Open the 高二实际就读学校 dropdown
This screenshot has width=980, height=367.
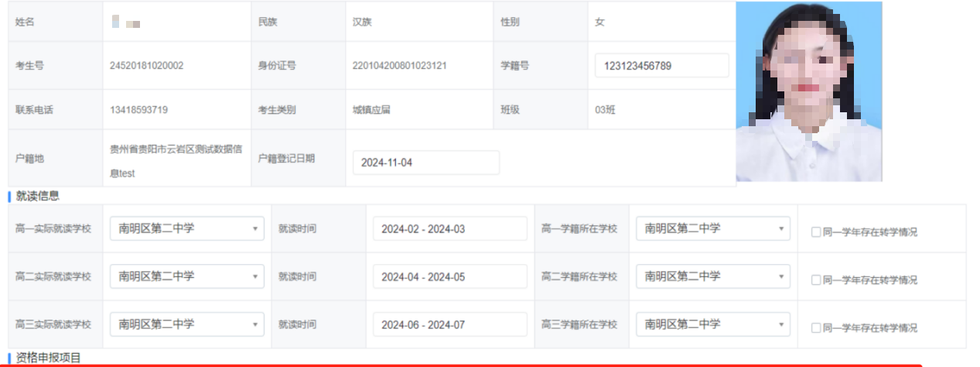click(x=187, y=276)
